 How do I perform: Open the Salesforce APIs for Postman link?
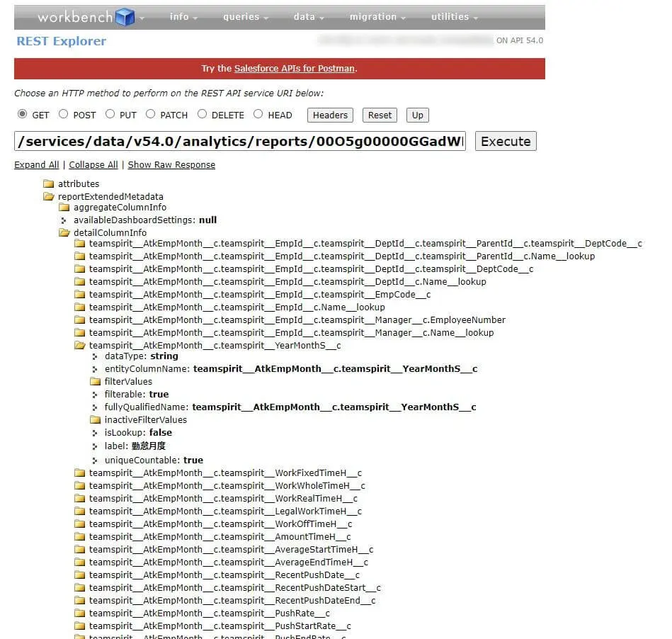(295, 69)
